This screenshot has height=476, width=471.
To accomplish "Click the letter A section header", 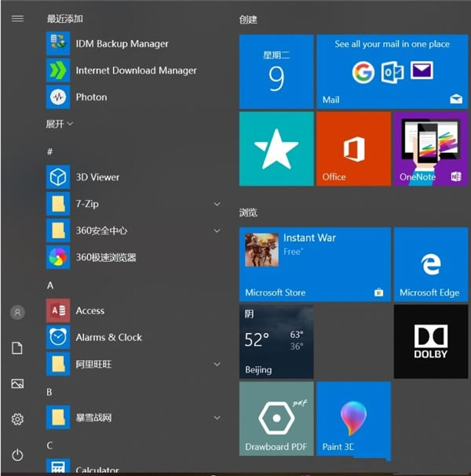I will coord(50,285).
